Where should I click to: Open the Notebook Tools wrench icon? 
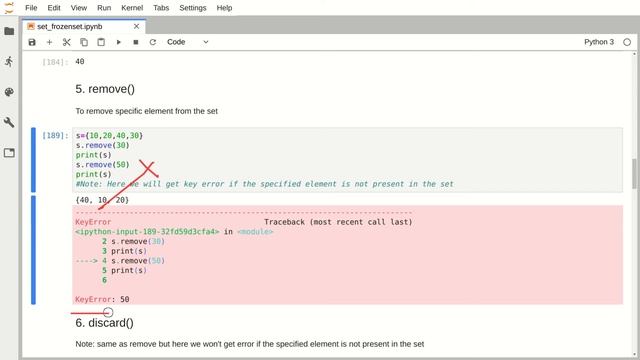pos(9,122)
